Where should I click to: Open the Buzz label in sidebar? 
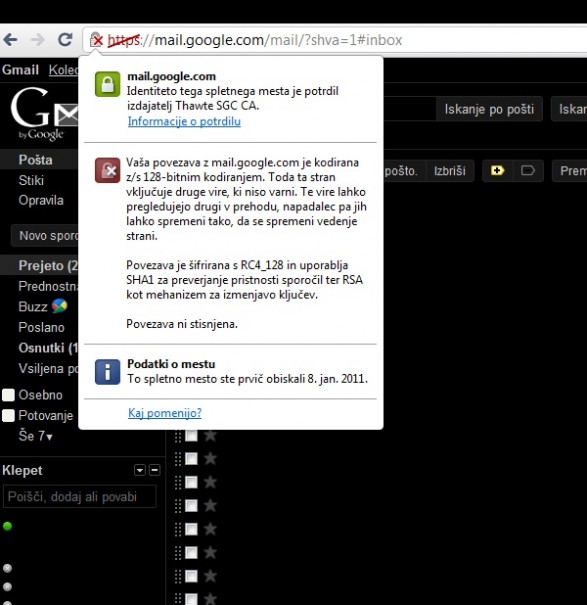coord(33,306)
